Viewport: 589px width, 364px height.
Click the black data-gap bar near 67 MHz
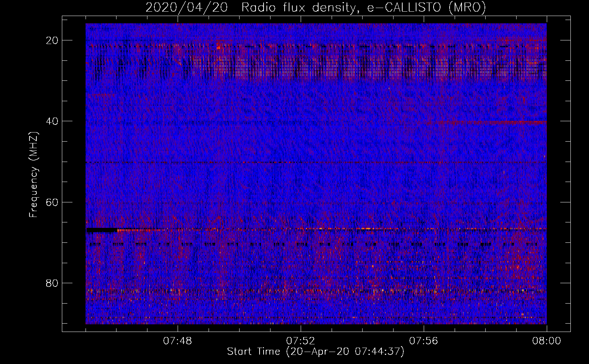(102, 230)
